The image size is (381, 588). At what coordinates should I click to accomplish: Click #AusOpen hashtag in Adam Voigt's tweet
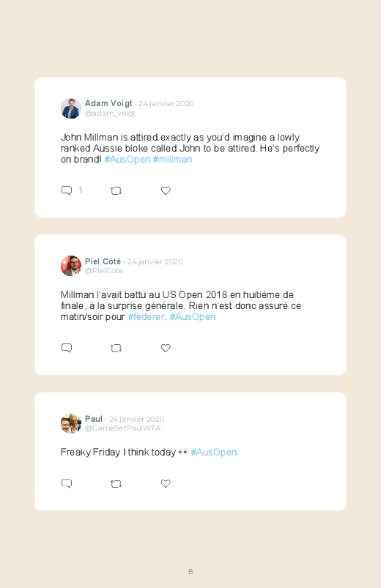pyautogui.click(x=127, y=160)
